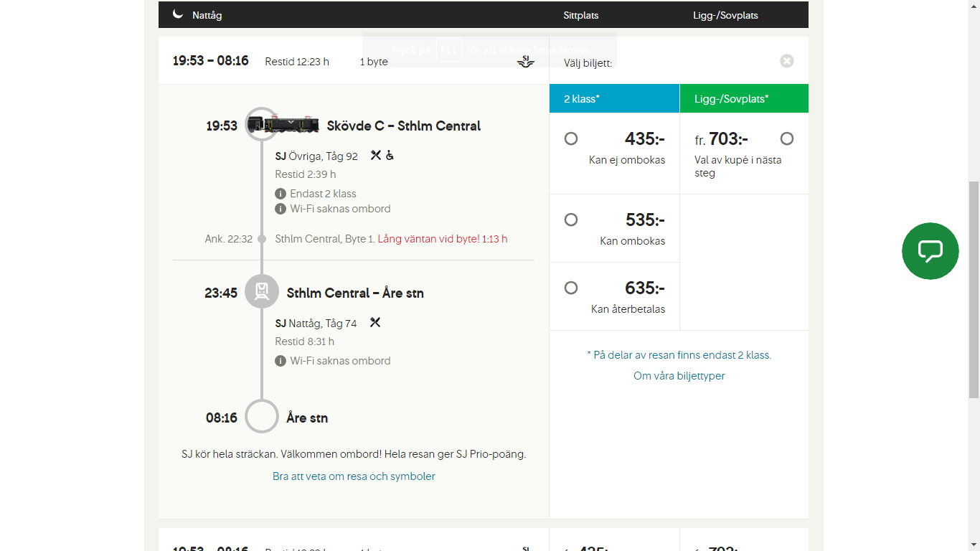Click the final stop 'Åre stn' label
The image size is (980, 551).
(307, 418)
